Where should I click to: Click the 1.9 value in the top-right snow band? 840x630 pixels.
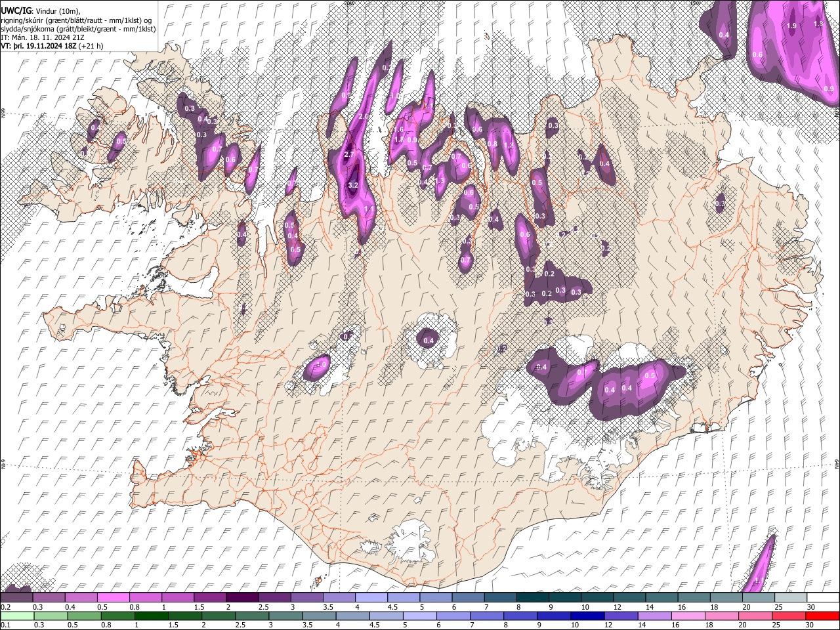pyautogui.click(x=791, y=26)
